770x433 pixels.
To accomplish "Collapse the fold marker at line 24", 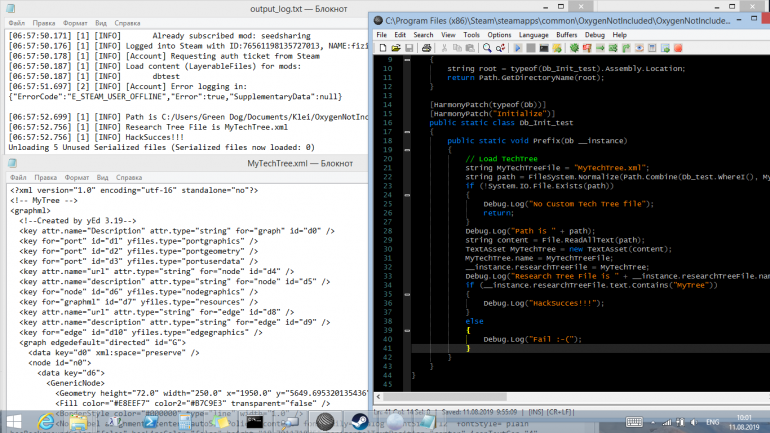I will coord(407,195).
